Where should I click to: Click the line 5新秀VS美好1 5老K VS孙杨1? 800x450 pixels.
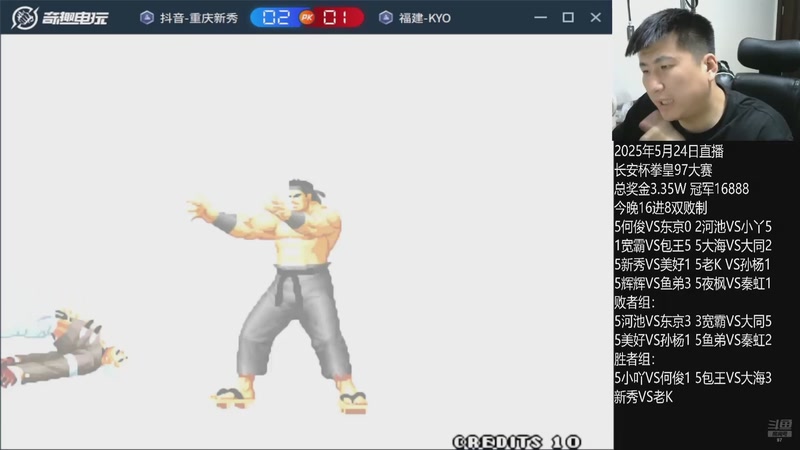[692, 264]
